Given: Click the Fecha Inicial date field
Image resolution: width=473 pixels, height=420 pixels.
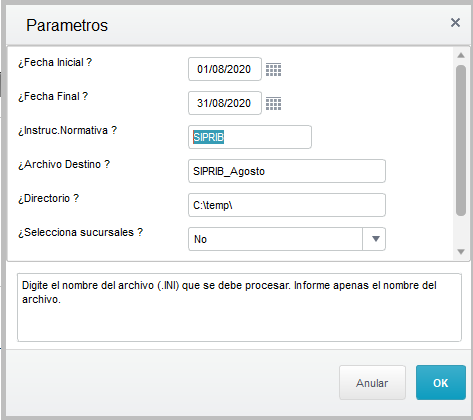Looking at the screenshot, I should coord(225,69).
